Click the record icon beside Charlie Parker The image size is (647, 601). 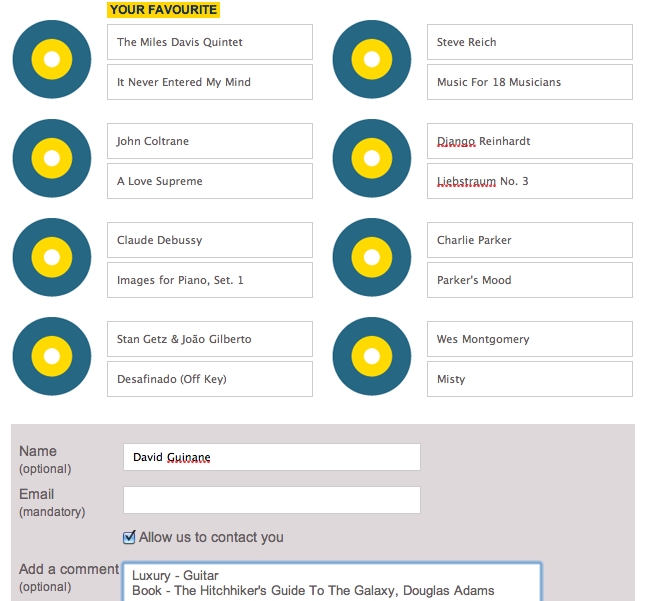coord(372,257)
